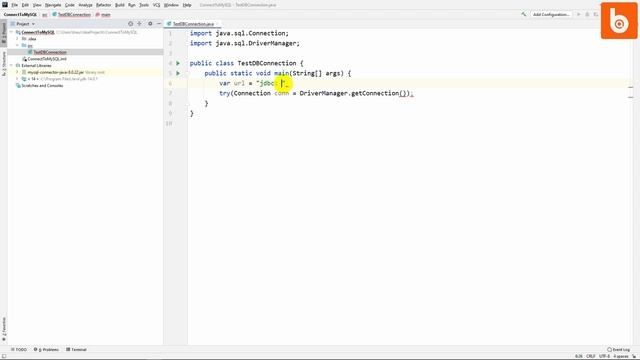The height and width of the screenshot is (360, 640).
Task: Click the Build project hammer icon
Action: point(524,14)
